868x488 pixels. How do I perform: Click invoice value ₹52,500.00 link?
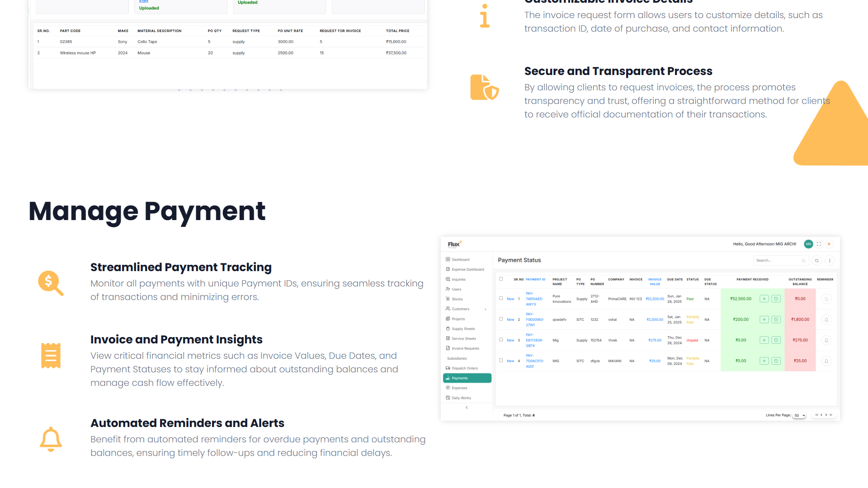(x=655, y=299)
